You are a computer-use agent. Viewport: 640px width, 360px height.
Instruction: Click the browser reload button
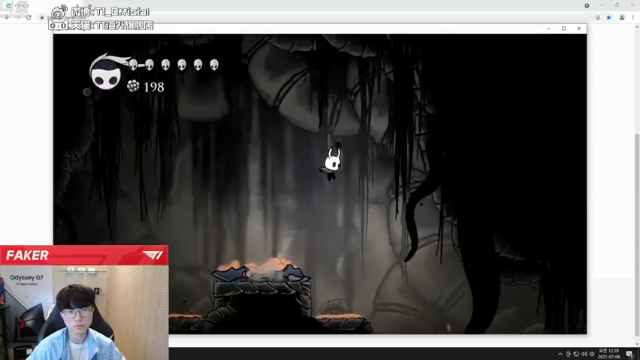point(29,18)
